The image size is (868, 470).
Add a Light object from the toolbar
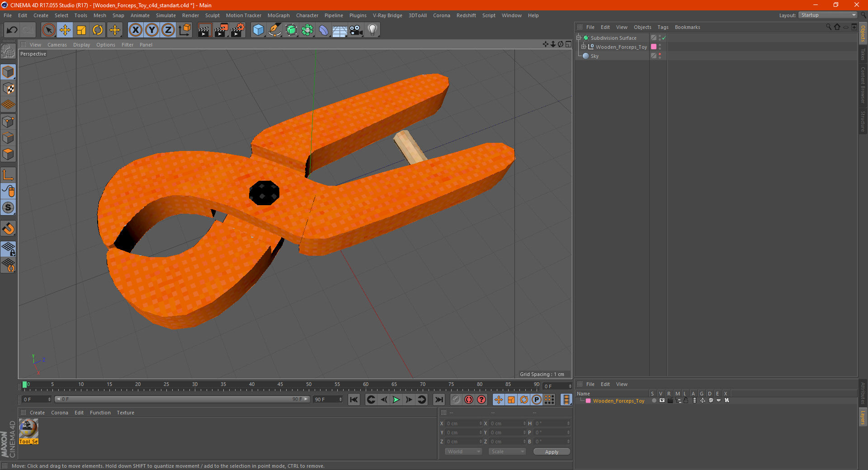coord(373,30)
